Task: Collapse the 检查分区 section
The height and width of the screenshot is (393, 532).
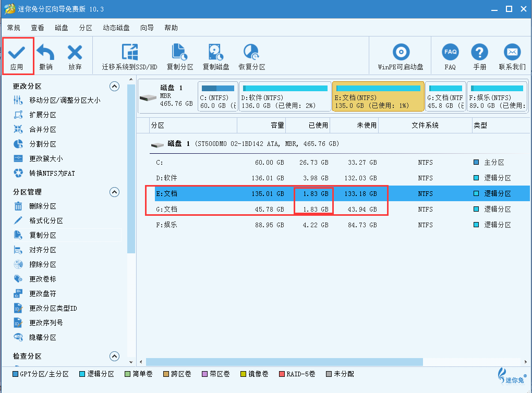Action: tap(115, 357)
